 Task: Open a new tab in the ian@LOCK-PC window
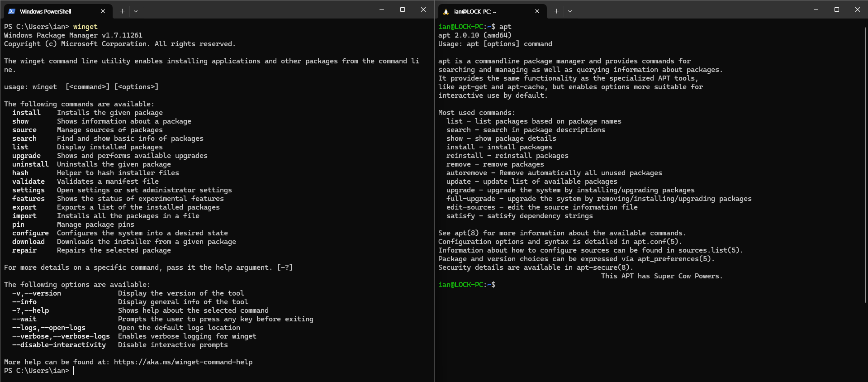click(556, 11)
